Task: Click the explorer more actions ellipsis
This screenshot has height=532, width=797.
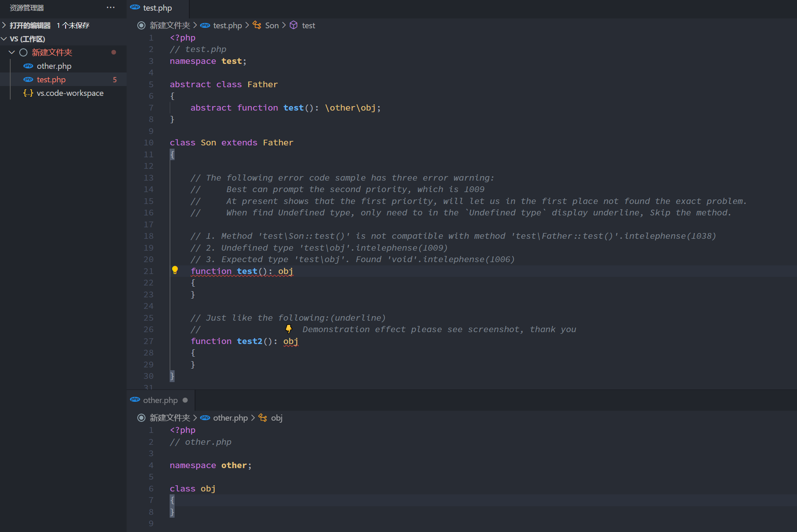Action: [111, 8]
